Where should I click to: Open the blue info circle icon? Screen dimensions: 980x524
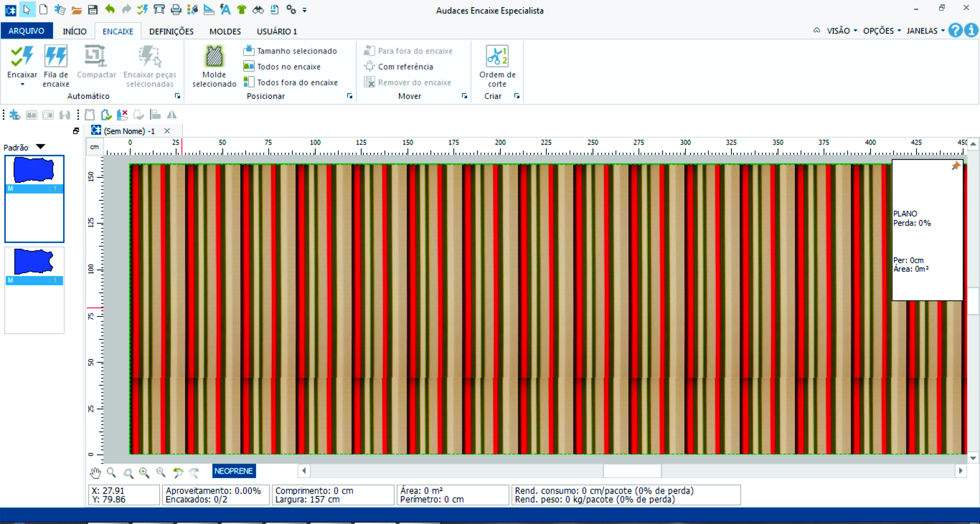[971, 30]
